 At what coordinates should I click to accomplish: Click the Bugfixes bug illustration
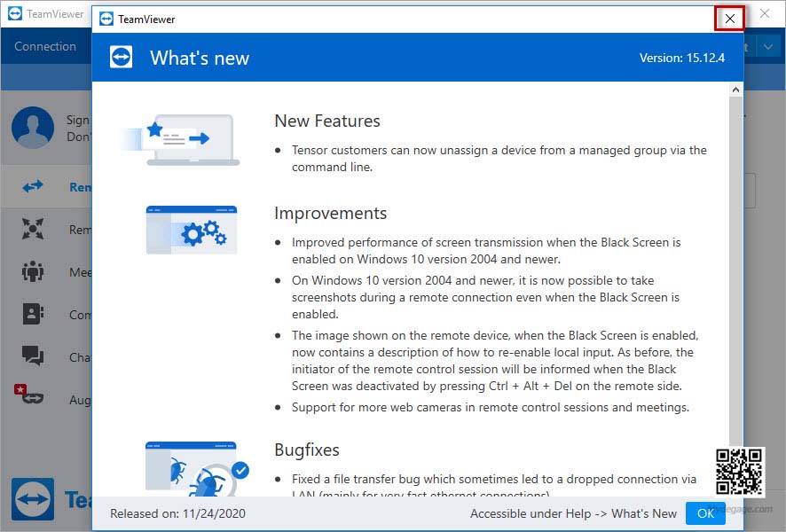click(x=197, y=468)
